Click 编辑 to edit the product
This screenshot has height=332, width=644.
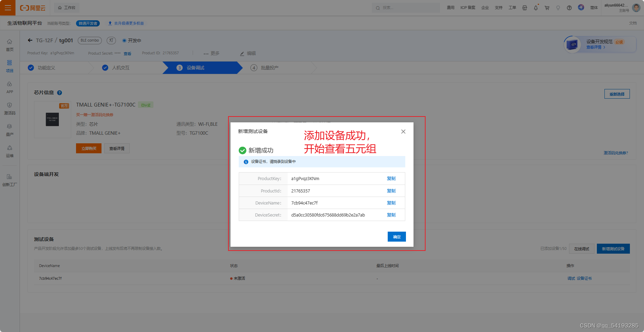tap(248, 53)
